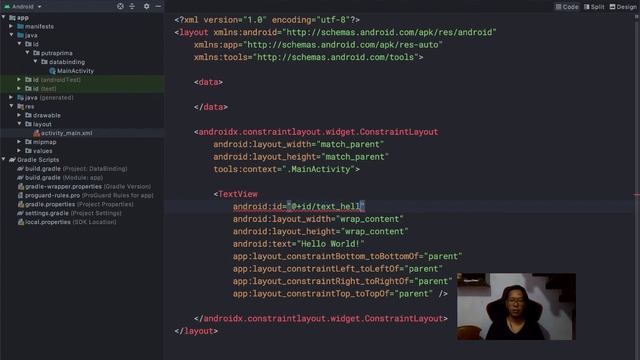Click the activity_main.xml file icon
The width and height of the screenshot is (640, 360).
click(x=36, y=133)
